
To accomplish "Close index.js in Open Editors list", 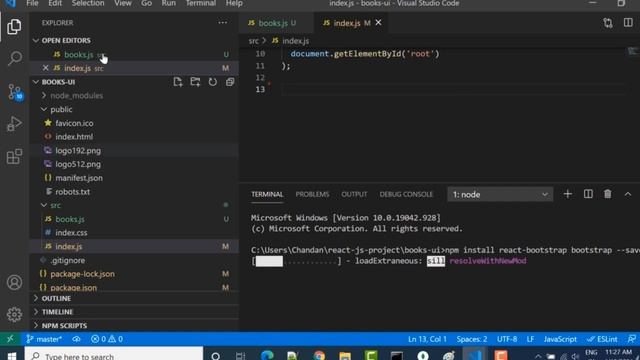I will pyautogui.click(x=46, y=68).
